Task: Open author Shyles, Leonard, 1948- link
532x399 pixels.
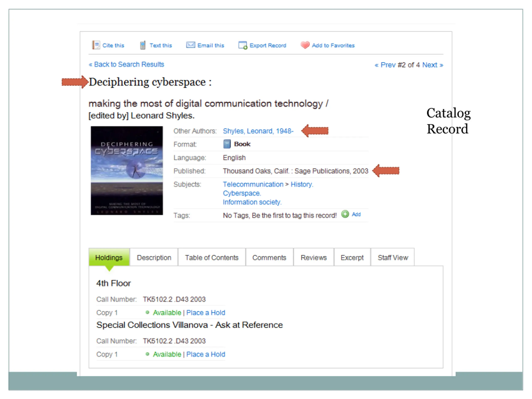Action: (x=258, y=131)
